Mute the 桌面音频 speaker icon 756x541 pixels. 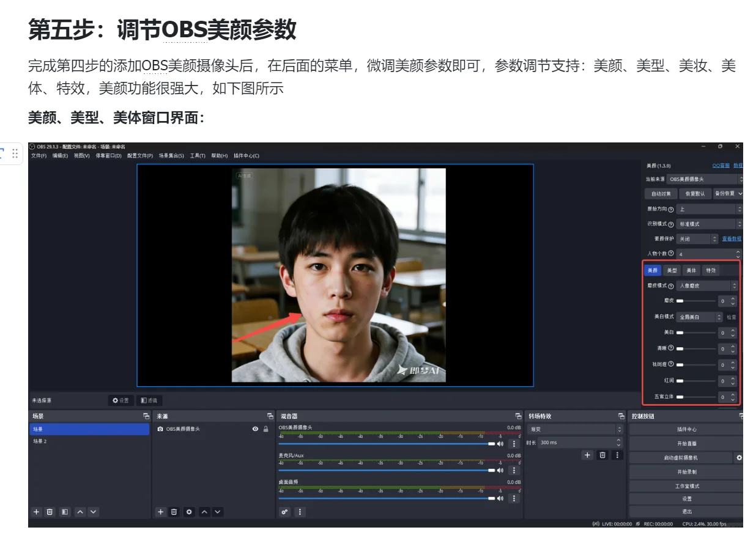click(500, 498)
